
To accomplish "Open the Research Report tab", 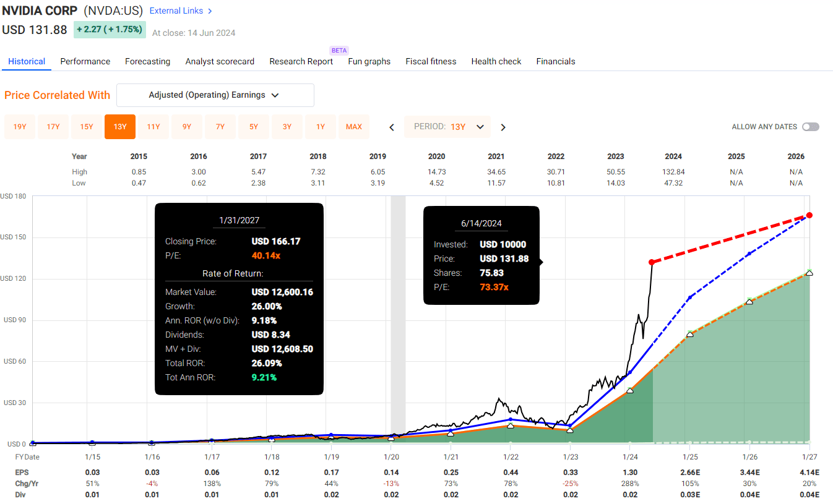I will coord(301,61).
